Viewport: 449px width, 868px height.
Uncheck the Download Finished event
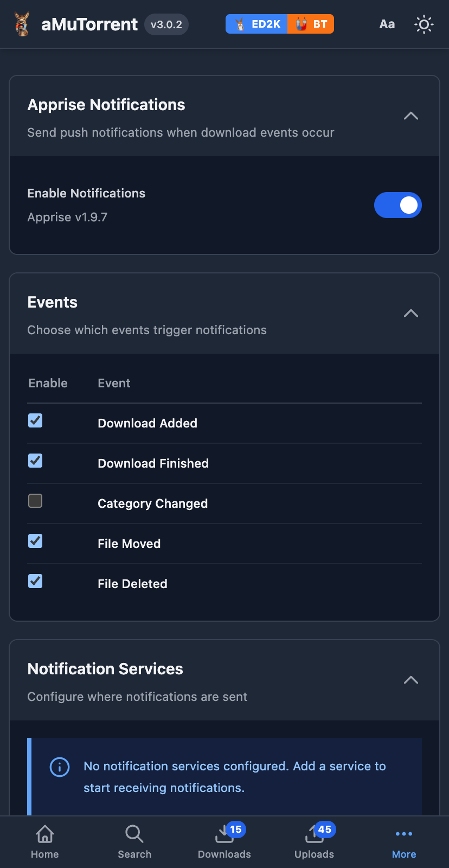[x=35, y=461]
